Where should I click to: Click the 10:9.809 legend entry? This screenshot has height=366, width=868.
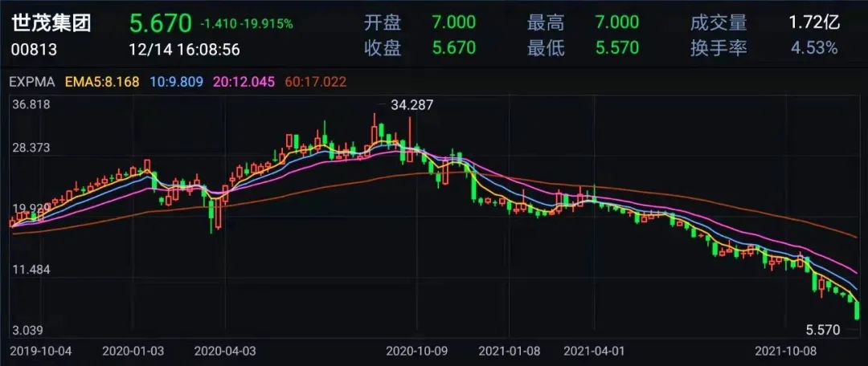click(x=177, y=83)
